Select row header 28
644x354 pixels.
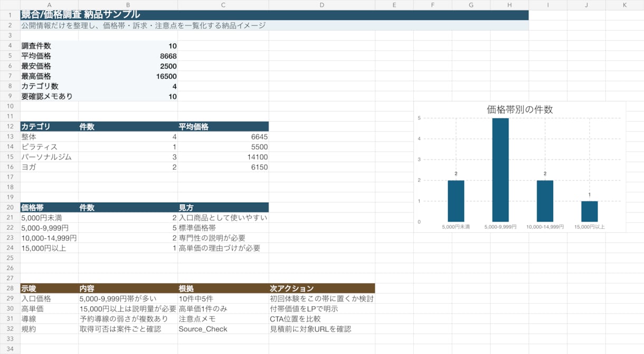(x=10, y=288)
